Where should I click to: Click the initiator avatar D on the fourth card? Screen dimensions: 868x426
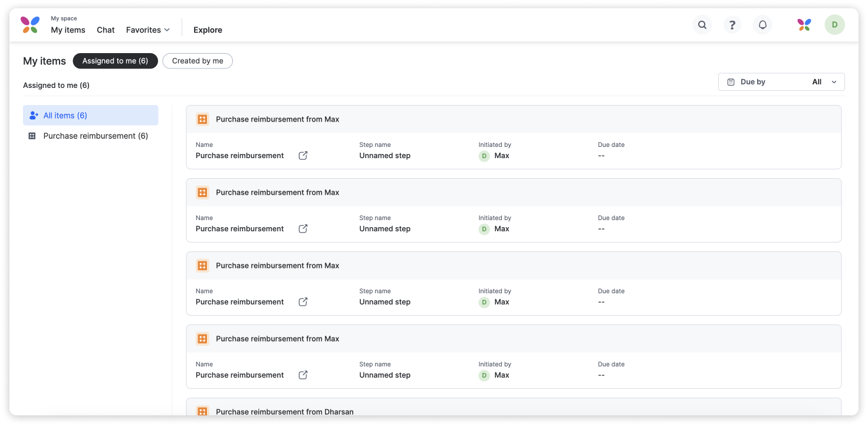pos(484,376)
